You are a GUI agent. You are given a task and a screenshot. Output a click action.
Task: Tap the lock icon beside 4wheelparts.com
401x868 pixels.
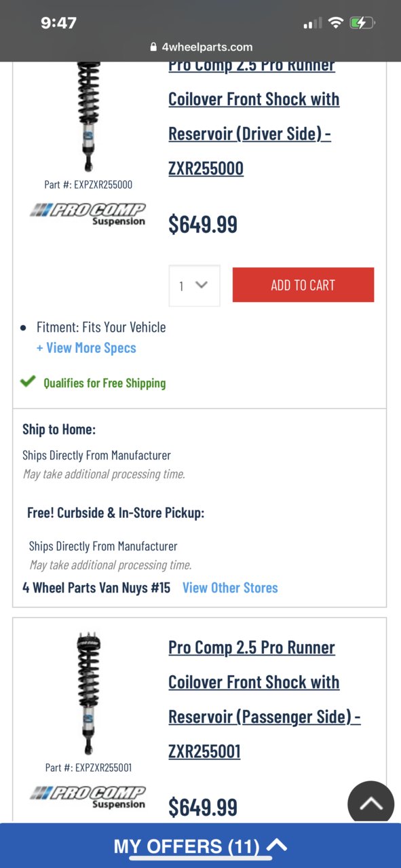point(153,48)
